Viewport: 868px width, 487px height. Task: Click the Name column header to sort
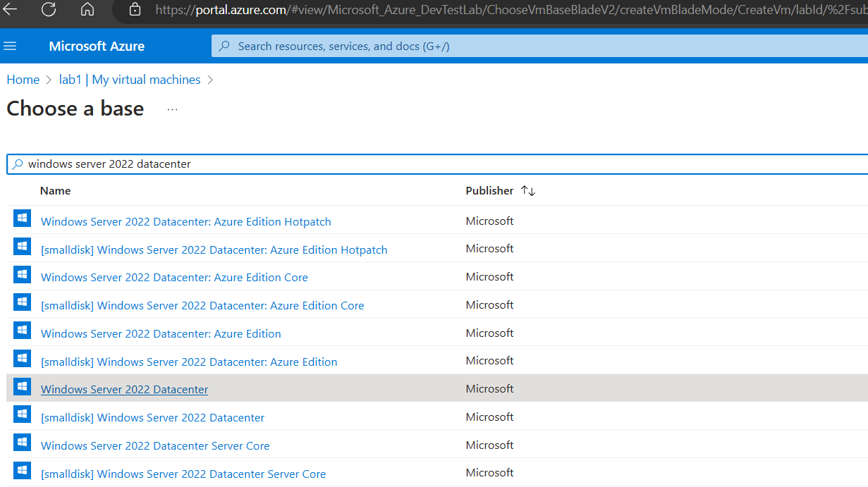click(x=55, y=190)
